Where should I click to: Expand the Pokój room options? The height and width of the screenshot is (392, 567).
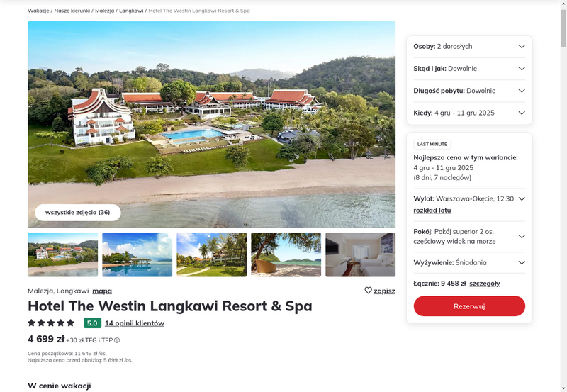tap(469, 237)
